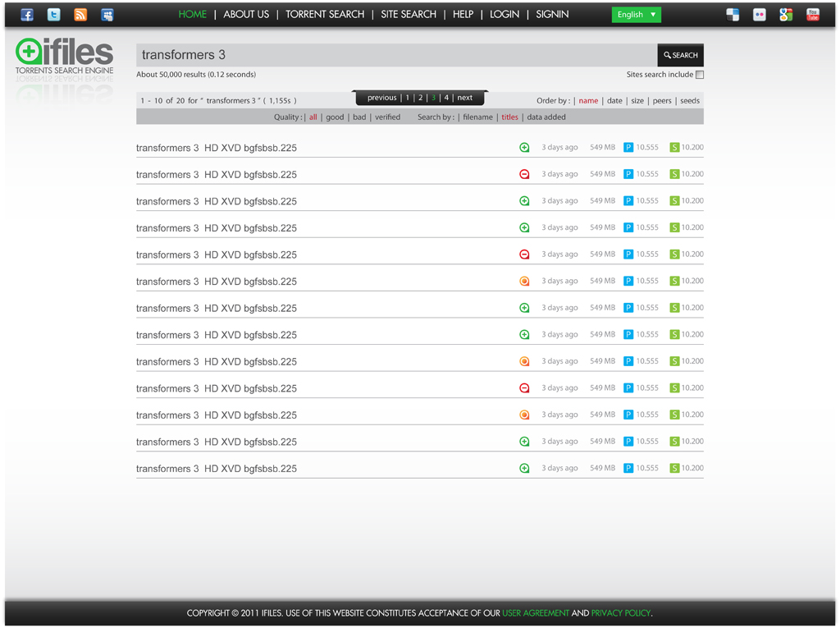This screenshot has height=628, width=840.
Task: Filter quality by verified
Action: pos(387,117)
